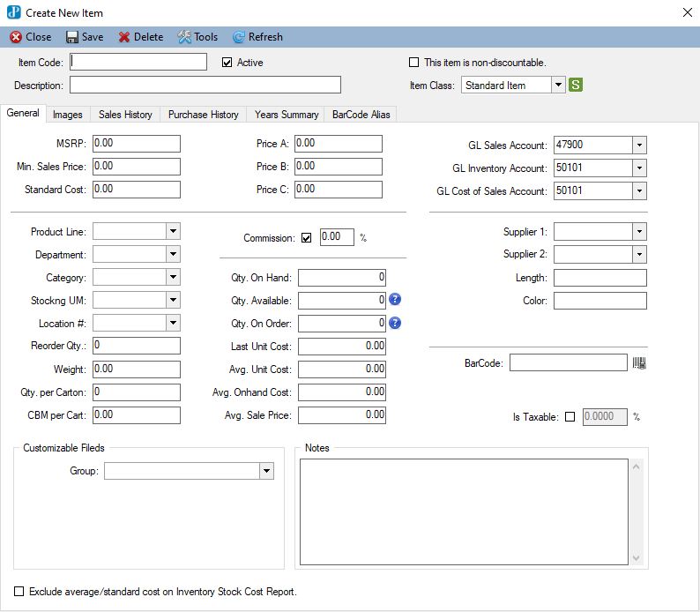Expand GL Cost of Sales Account dropdown

(639, 191)
